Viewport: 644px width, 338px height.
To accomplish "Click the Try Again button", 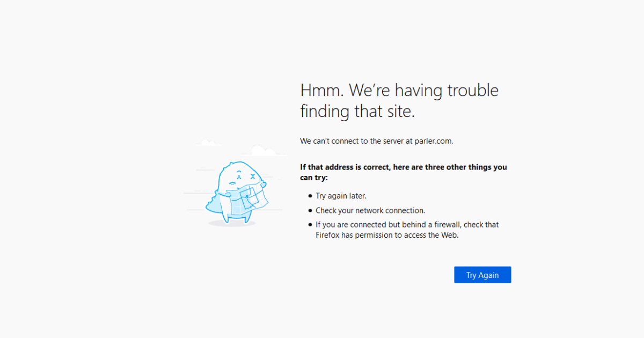I will [x=482, y=275].
